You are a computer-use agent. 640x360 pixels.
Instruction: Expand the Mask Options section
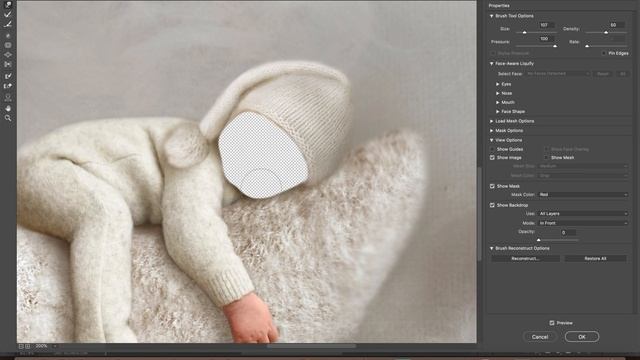tap(491, 131)
